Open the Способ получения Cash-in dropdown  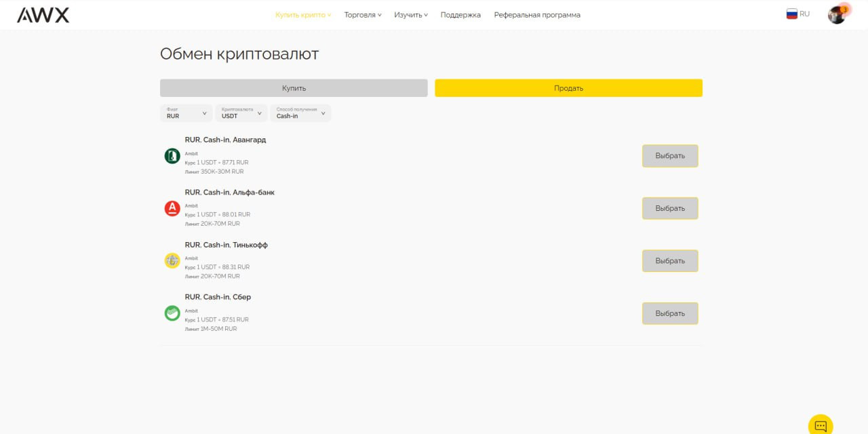coord(300,113)
